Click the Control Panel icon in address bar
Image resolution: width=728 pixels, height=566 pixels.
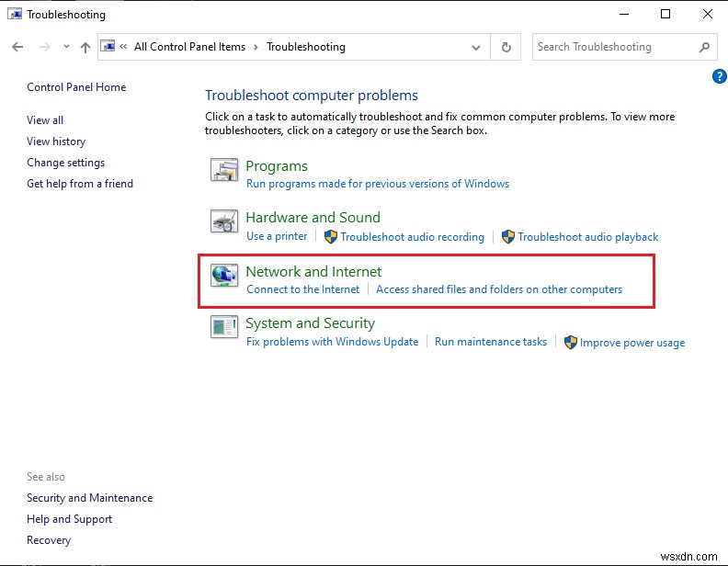click(108, 46)
